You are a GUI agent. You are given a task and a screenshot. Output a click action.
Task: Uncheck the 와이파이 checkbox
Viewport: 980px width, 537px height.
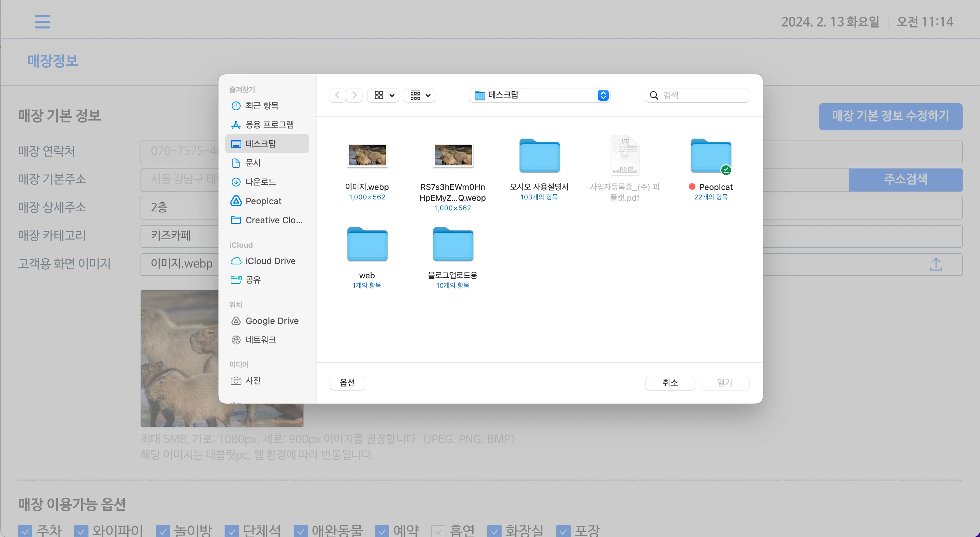(81, 531)
